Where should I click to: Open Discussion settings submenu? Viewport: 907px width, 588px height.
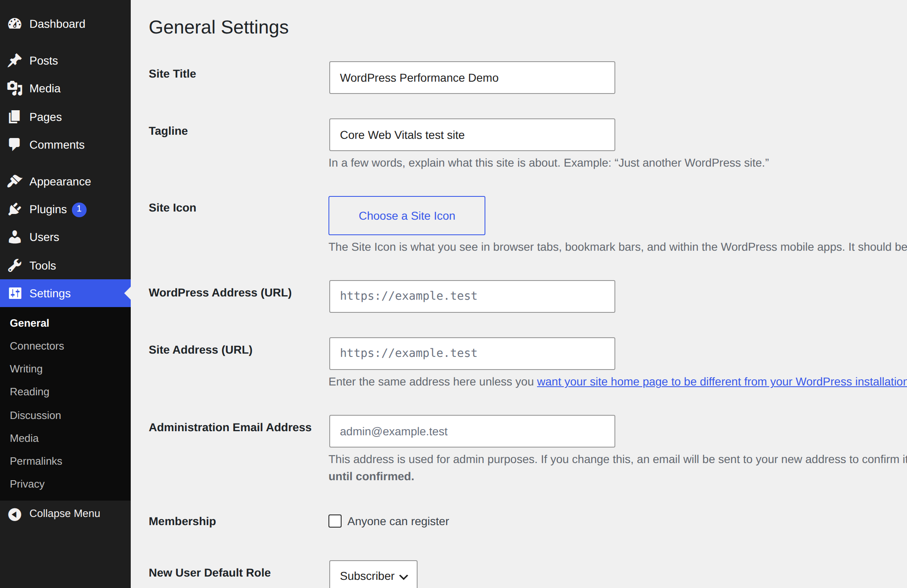pos(35,415)
